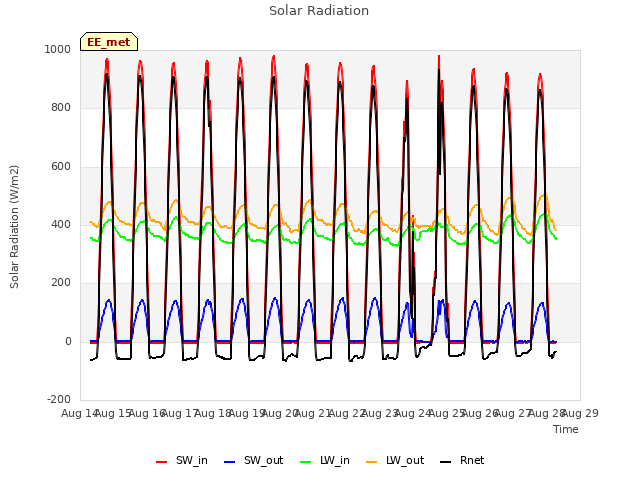Click the 1000 y-axis tick label

(x=58, y=49)
